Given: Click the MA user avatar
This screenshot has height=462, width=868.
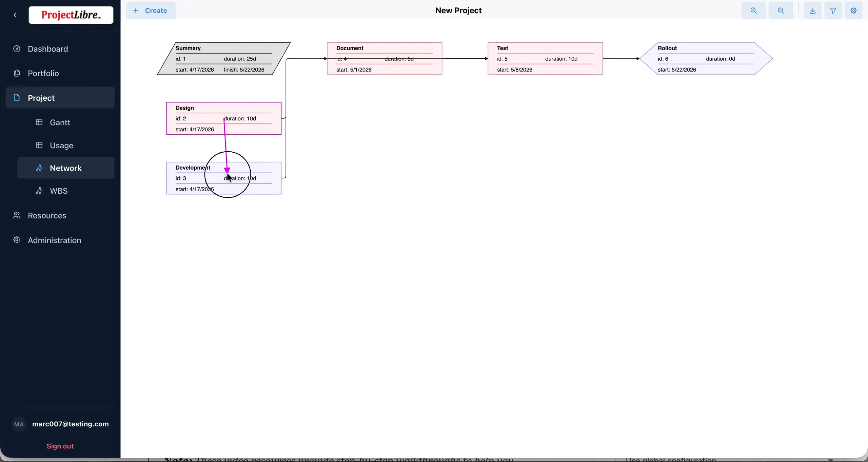Looking at the screenshot, I should tap(19, 424).
